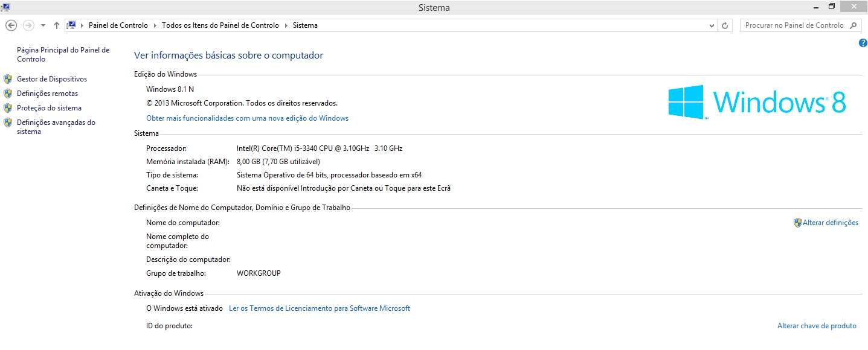Click Alterar definições link
This screenshot has width=868, height=350.
[831, 223]
